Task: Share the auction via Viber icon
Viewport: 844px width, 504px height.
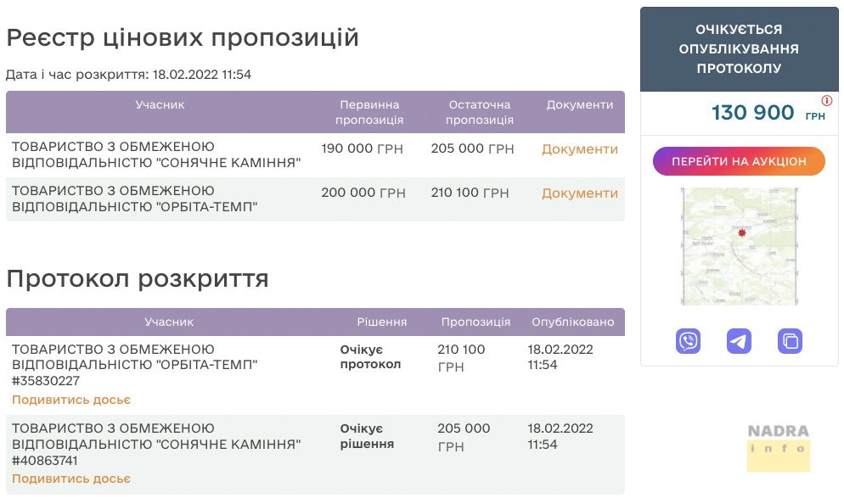Action: [x=688, y=341]
